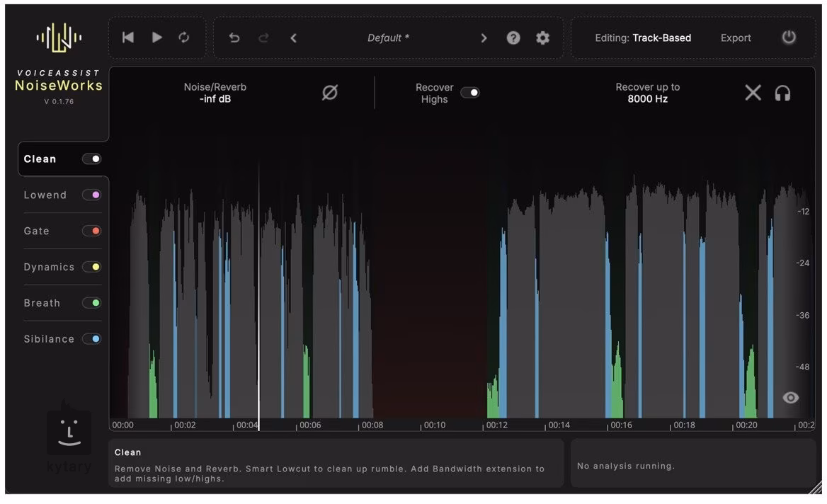
Task: Go to next preset with right chevron
Action: 484,38
